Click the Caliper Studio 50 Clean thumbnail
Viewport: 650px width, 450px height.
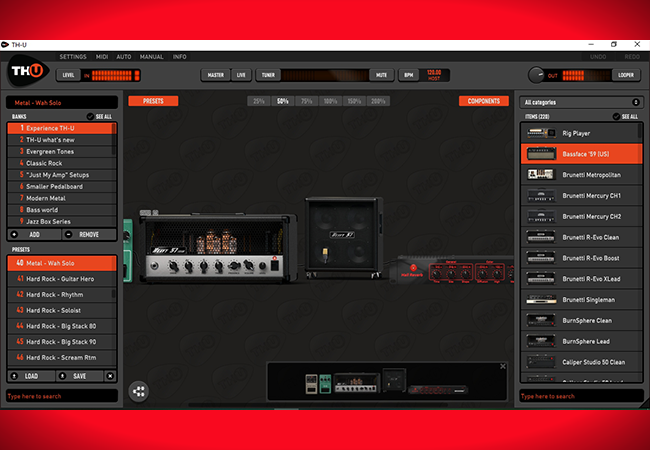pyautogui.click(x=541, y=362)
